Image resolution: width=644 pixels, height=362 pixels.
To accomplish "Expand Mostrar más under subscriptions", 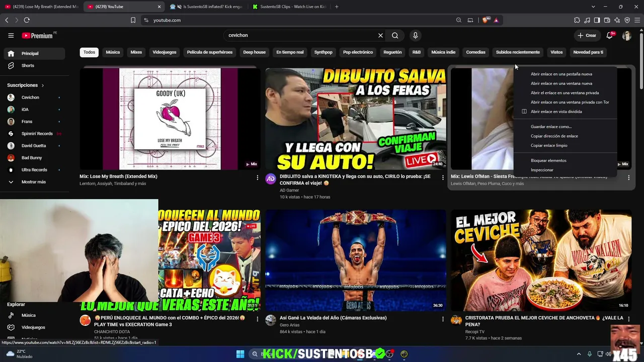I will (x=34, y=182).
